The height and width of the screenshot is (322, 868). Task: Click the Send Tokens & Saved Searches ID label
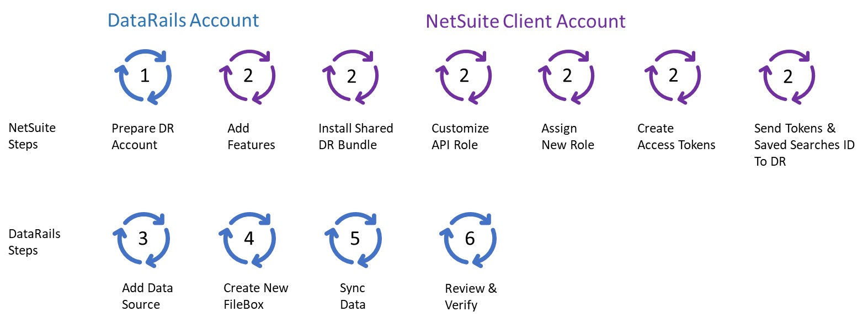(805, 145)
